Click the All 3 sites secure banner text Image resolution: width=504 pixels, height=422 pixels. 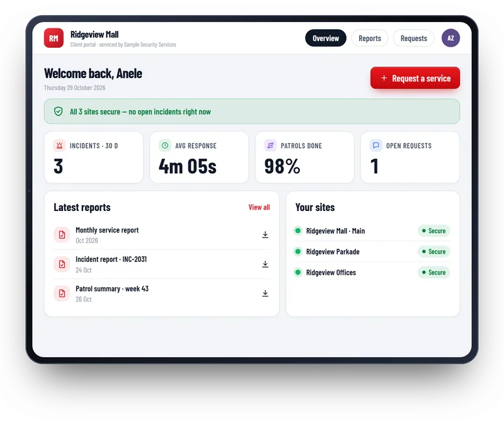click(x=140, y=111)
